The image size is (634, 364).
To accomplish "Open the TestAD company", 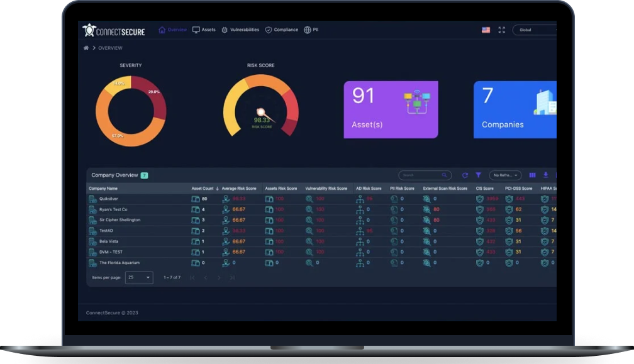I will (321, 231).
